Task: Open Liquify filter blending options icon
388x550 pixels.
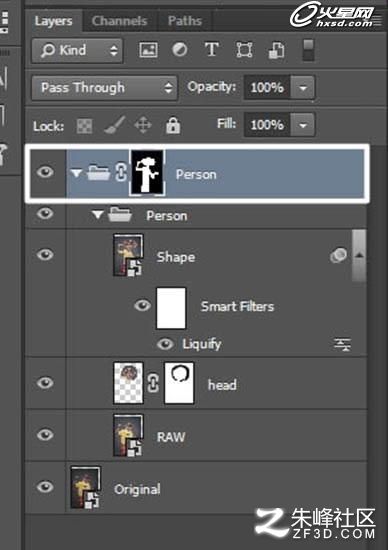Action: pos(342,344)
